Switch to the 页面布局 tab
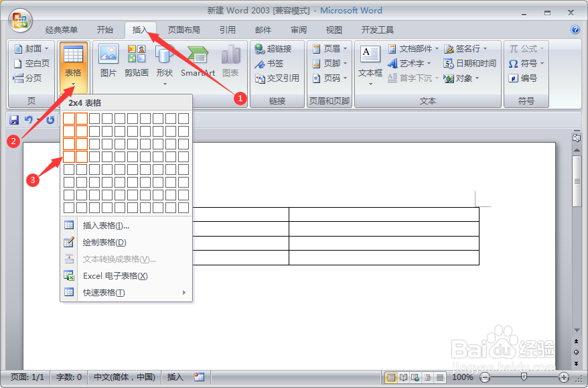The height and width of the screenshot is (388, 588). 183,30
